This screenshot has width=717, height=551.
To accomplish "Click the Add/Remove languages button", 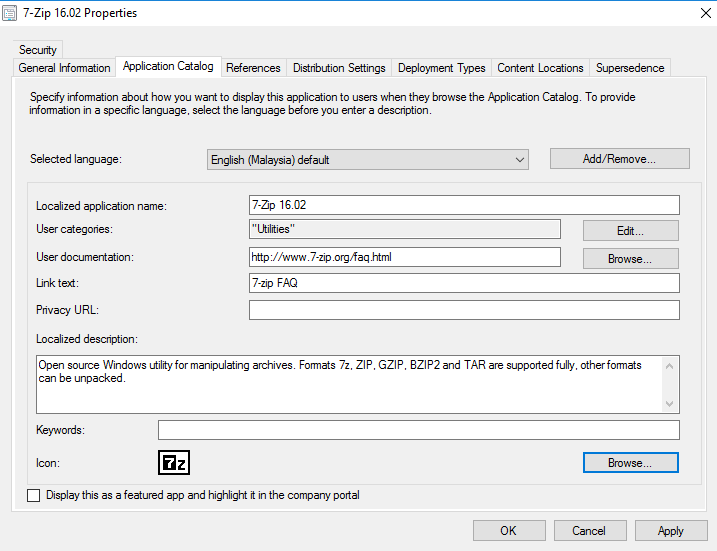I will (x=620, y=159).
